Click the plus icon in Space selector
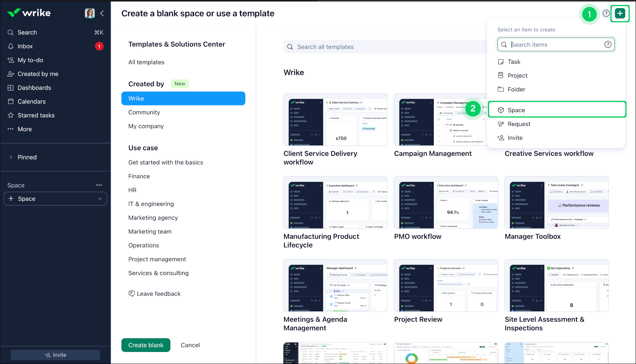Screen dimensions: 636x364 click(x=11, y=199)
